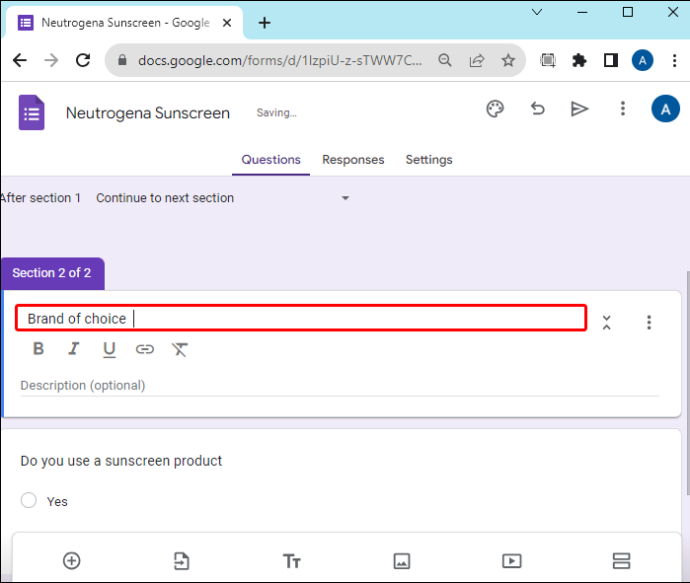
Task: Open a new browser tab
Action: 264,23
